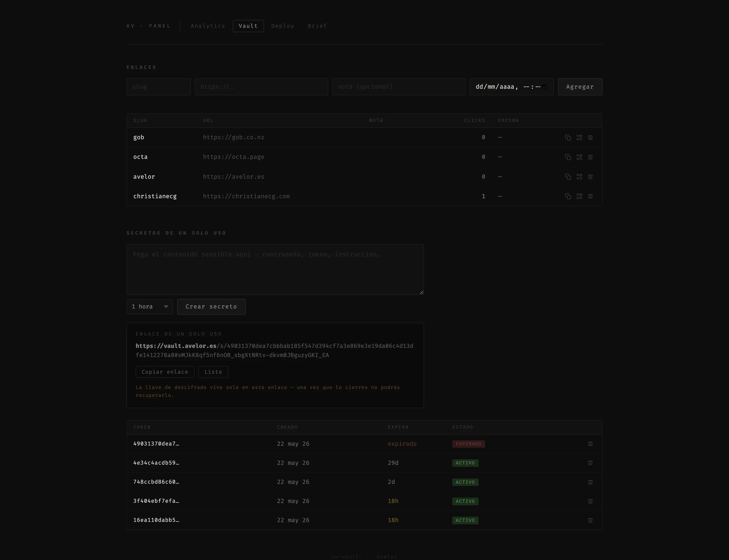Click token 49031370dea7…
Screen dimensions: 729x560
(156, 444)
